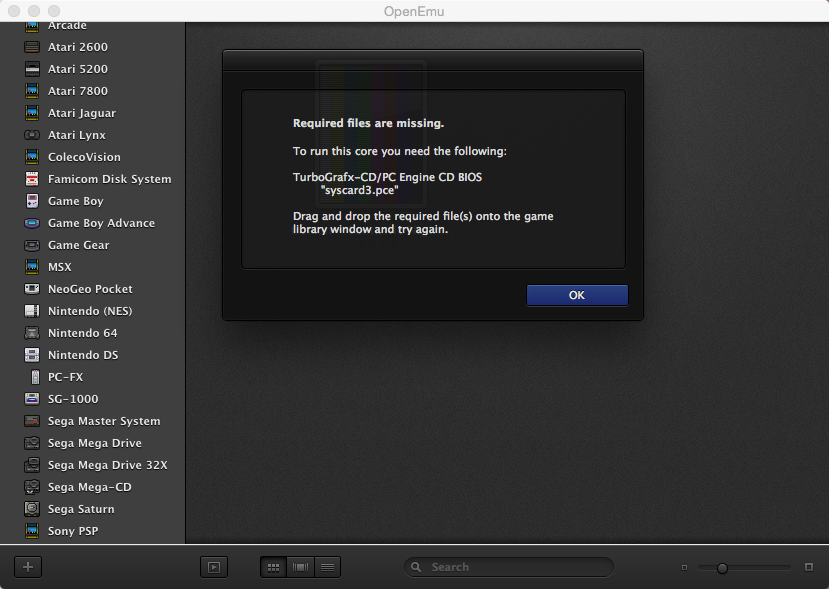Image resolution: width=829 pixels, height=589 pixels.
Task: Click the ColecoVision icon
Action: coord(32,157)
